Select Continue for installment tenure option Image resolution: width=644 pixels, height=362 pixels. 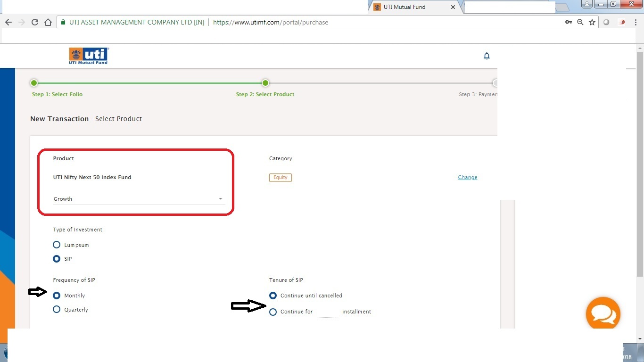pos(273,312)
